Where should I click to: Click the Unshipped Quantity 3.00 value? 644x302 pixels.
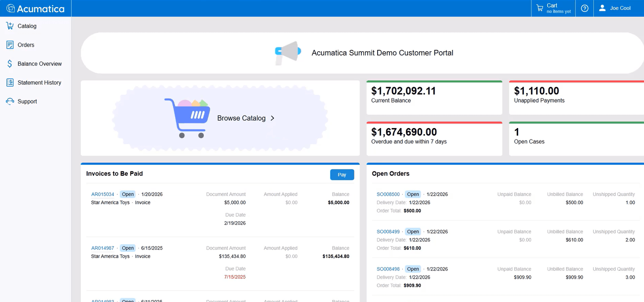pos(630,277)
